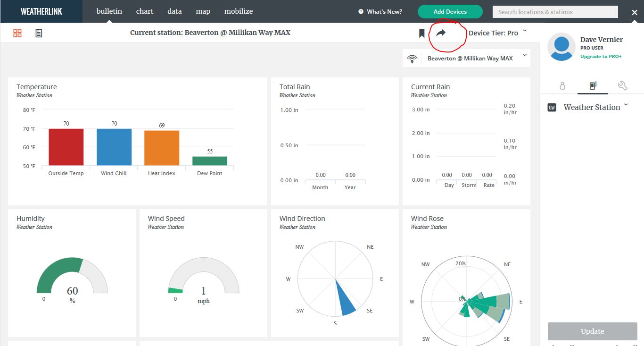Click the PRO USER label
Viewport: 644px width, 346px height.
pos(592,48)
